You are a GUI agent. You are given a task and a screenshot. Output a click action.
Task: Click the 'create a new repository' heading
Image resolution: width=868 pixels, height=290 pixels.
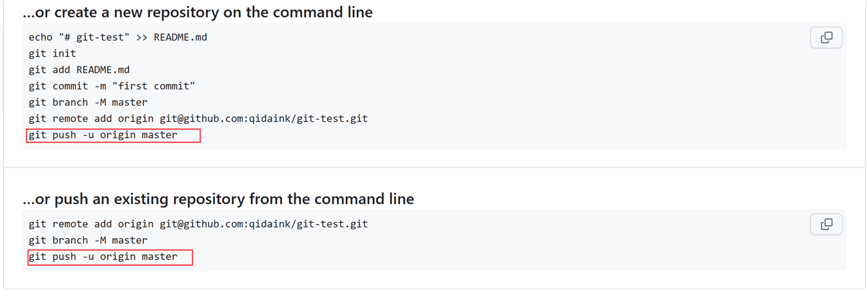click(x=197, y=12)
